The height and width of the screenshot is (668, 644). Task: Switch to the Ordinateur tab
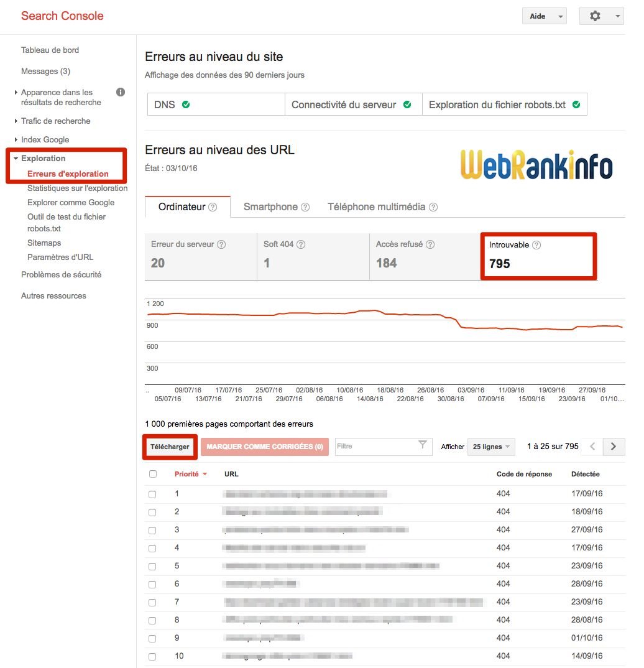click(x=188, y=206)
